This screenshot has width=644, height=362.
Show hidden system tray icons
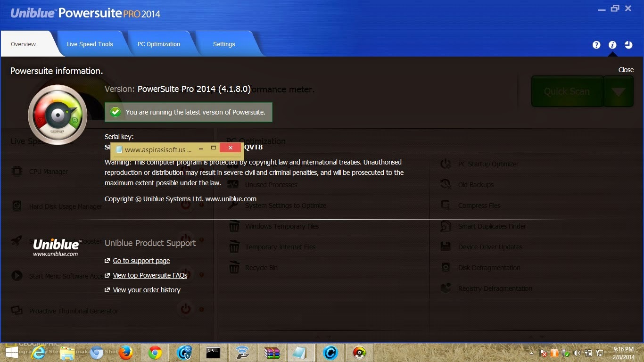[532, 353]
